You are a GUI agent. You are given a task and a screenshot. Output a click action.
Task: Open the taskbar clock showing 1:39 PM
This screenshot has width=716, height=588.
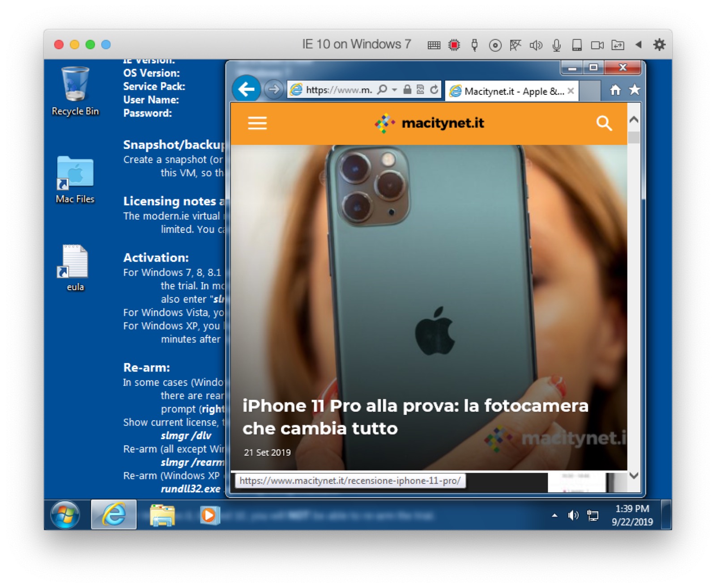(632, 515)
